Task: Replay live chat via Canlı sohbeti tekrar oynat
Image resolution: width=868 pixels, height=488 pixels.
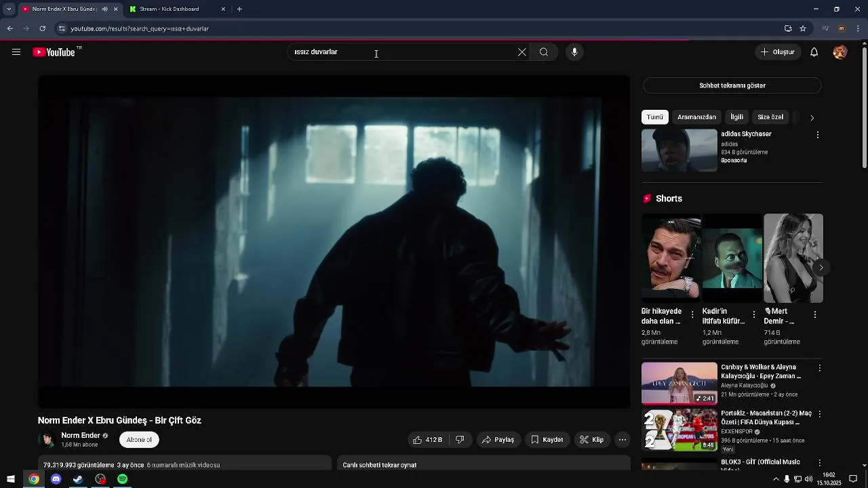Action: (x=380, y=466)
